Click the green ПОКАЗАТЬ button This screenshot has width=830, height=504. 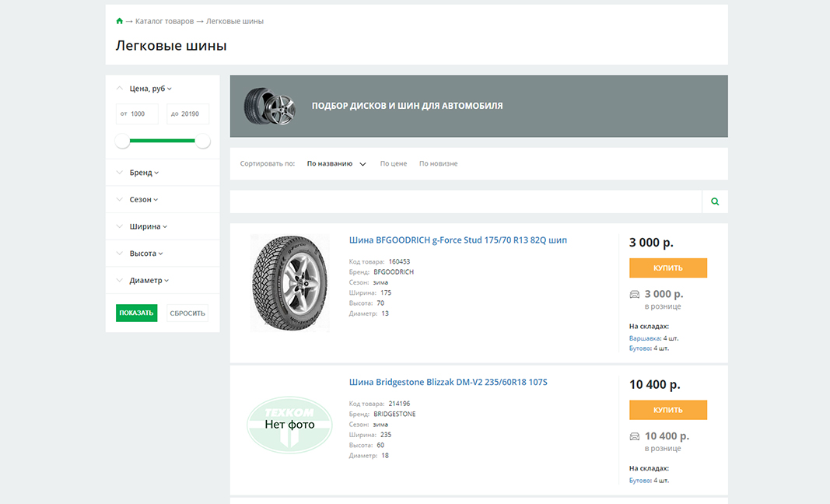point(137,313)
